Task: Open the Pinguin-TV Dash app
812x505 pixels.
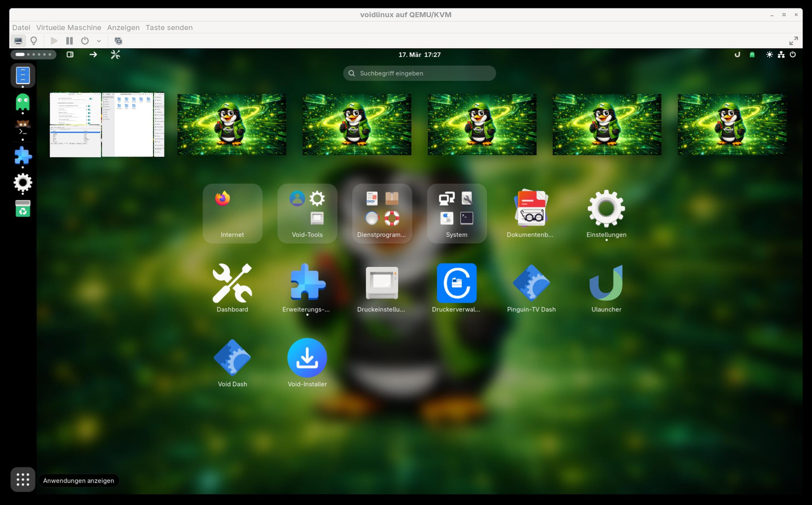Action: [531, 283]
